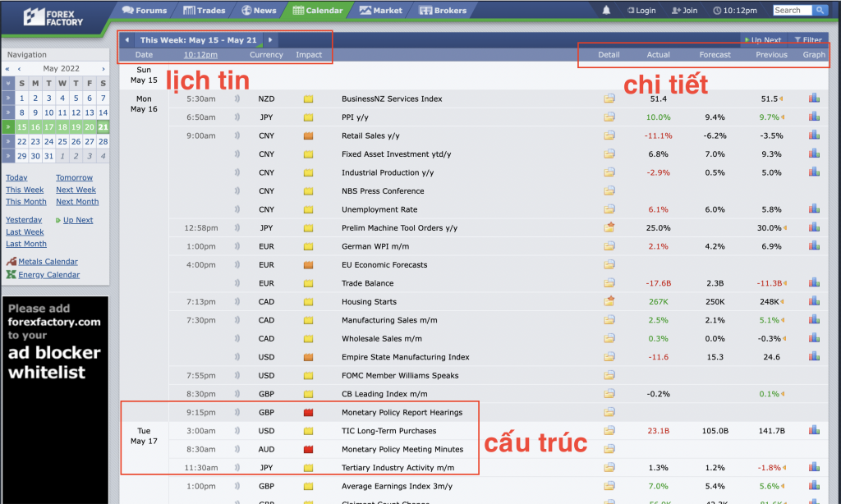Open detail folder for EU Economic Forecasts
This screenshot has width=841, height=504.
609,264
